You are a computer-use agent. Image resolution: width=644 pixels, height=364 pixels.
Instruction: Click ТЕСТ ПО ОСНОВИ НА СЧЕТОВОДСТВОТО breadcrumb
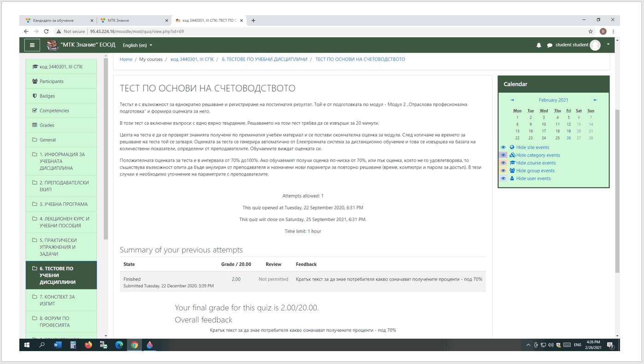click(x=360, y=59)
